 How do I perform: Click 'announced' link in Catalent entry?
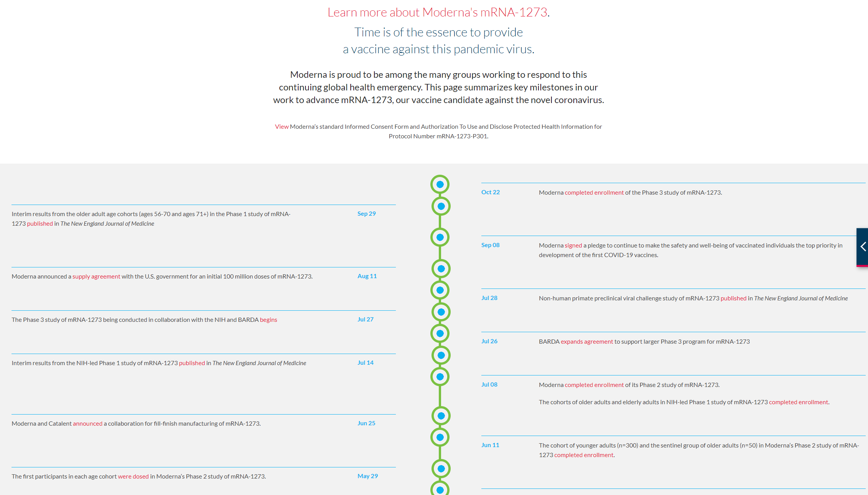coord(87,424)
